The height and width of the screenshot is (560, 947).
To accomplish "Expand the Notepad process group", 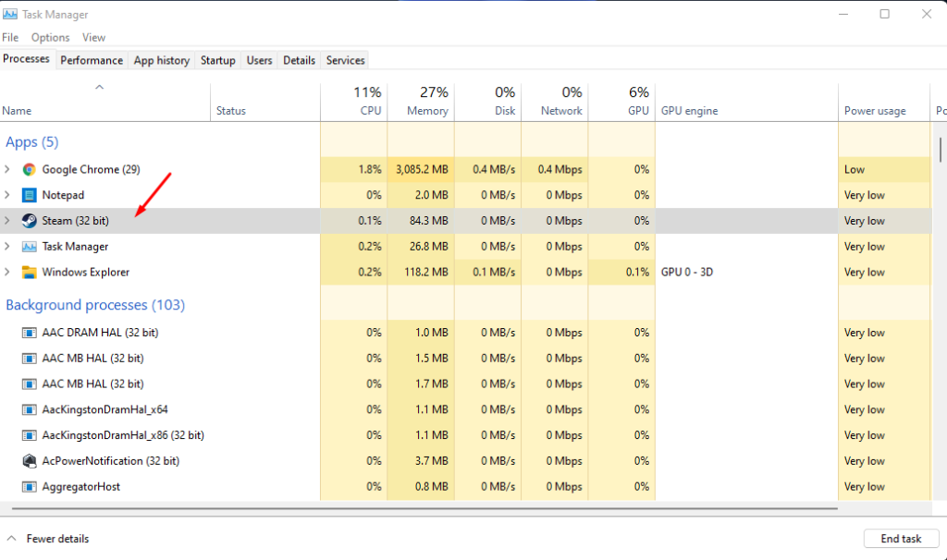I will (7, 195).
